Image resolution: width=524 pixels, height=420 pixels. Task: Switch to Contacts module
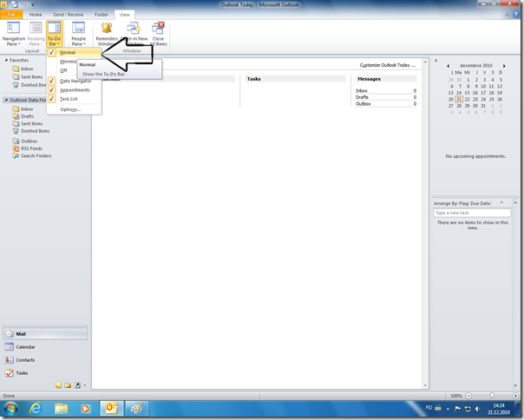tap(45, 360)
